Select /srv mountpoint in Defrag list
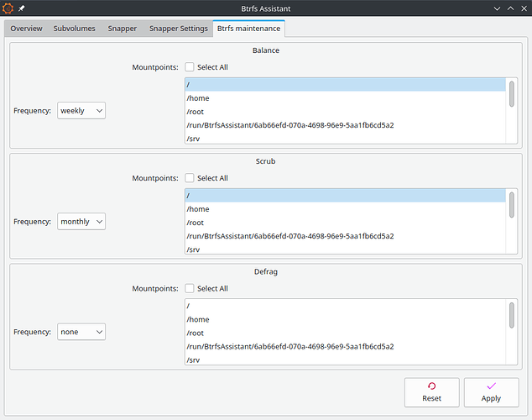The width and height of the screenshot is (532, 420). (x=346, y=360)
